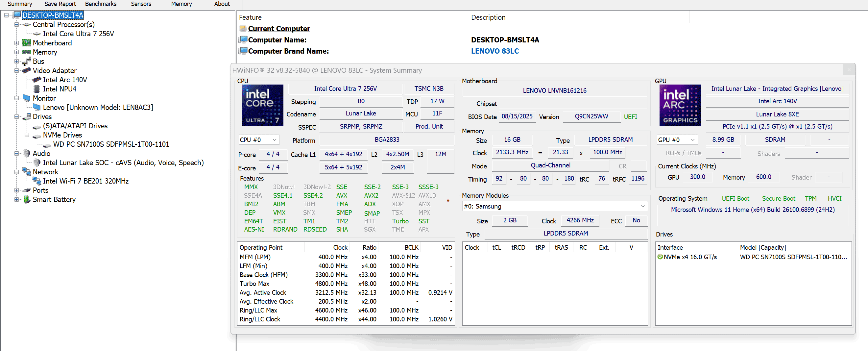868x351 pixels.
Task: Collapse the Drives tree node
Action: [x=16, y=117]
